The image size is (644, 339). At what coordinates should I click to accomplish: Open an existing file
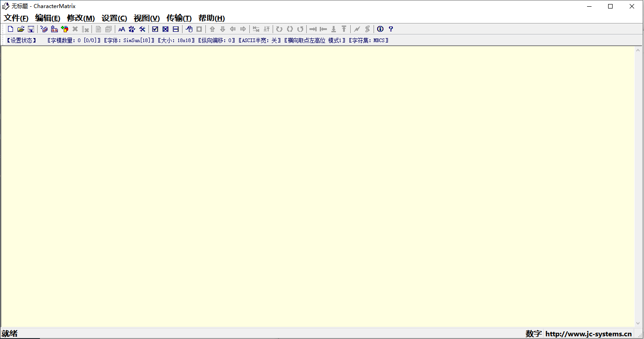(21, 29)
